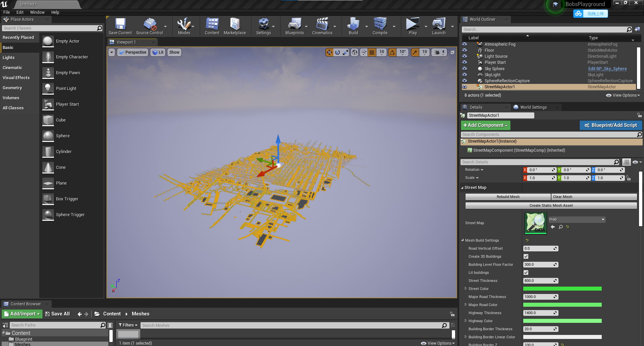
Task: Uncheck the Create 3D Buildings checkbox
Action: click(x=526, y=256)
